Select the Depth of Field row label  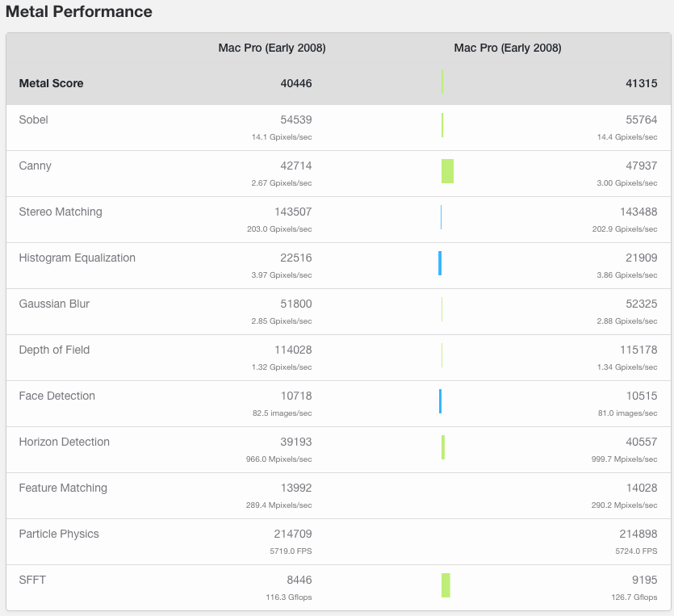(54, 350)
